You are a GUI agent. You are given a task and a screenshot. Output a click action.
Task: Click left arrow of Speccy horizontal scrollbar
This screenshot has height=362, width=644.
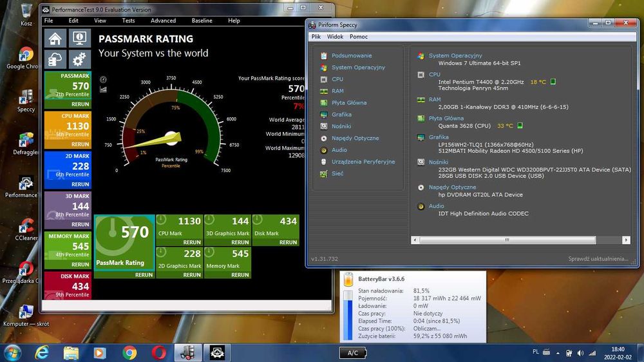pyautogui.click(x=415, y=240)
